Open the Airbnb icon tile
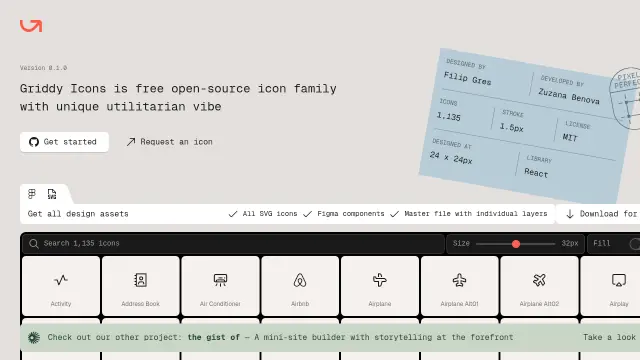This screenshot has height=360, width=640. [x=300, y=286]
